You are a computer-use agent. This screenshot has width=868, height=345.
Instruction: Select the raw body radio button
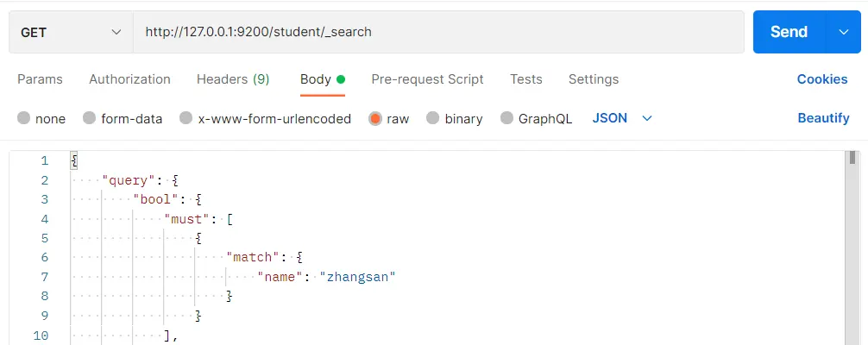click(374, 118)
